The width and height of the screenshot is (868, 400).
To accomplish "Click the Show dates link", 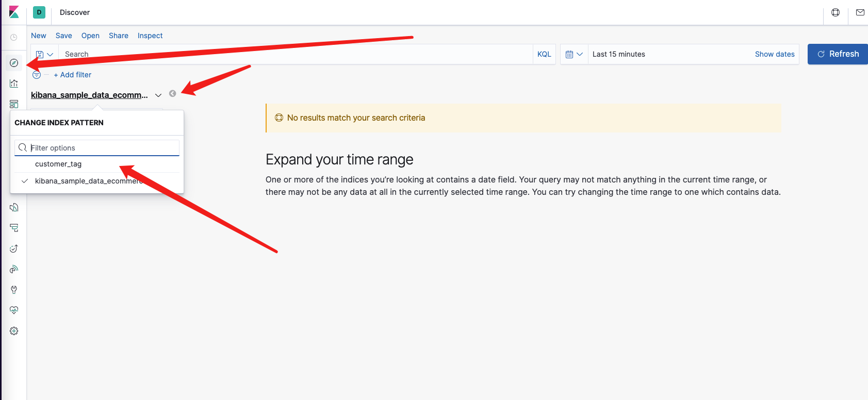I will point(775,54).
